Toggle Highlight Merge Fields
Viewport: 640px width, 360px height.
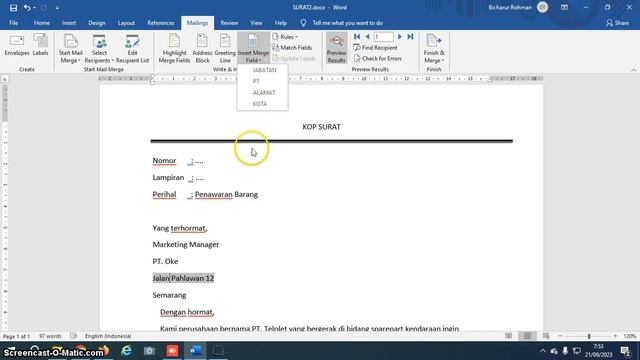[174, 49]
